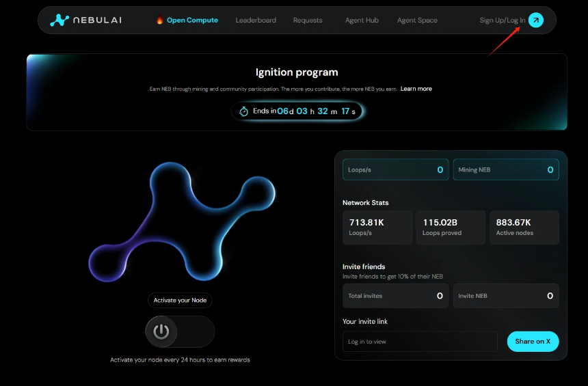Screen dimensions: 588x386
Task: Click the invite link input field
Action: click(420, 342)
